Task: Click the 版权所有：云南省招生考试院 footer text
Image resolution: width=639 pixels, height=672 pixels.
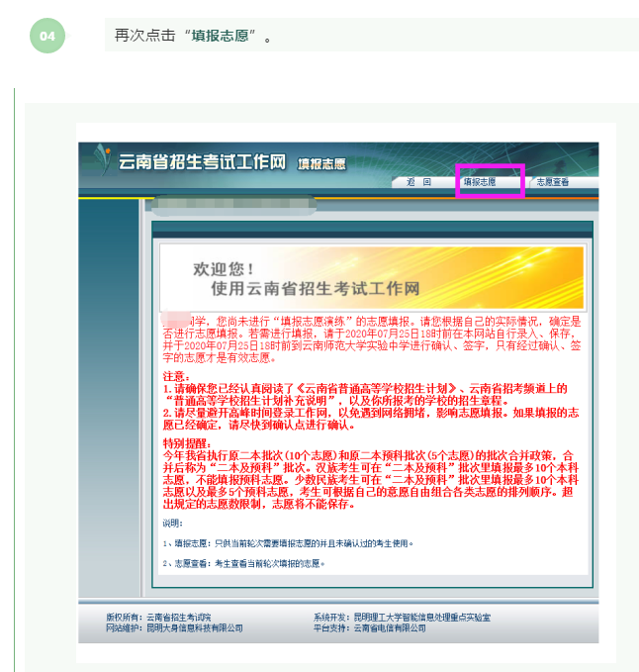Action: click(x=158, y=618)
